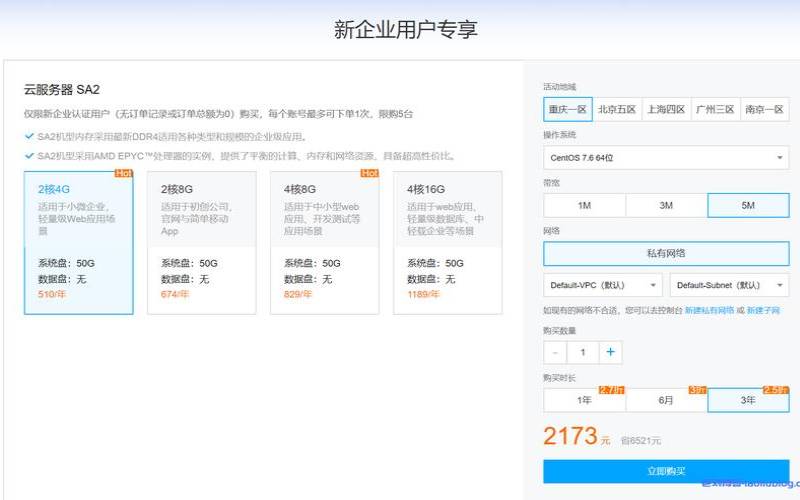This screenshot has height=500, width=800.
Task: Set bandwidth to 3M
Action: [666, 205]
